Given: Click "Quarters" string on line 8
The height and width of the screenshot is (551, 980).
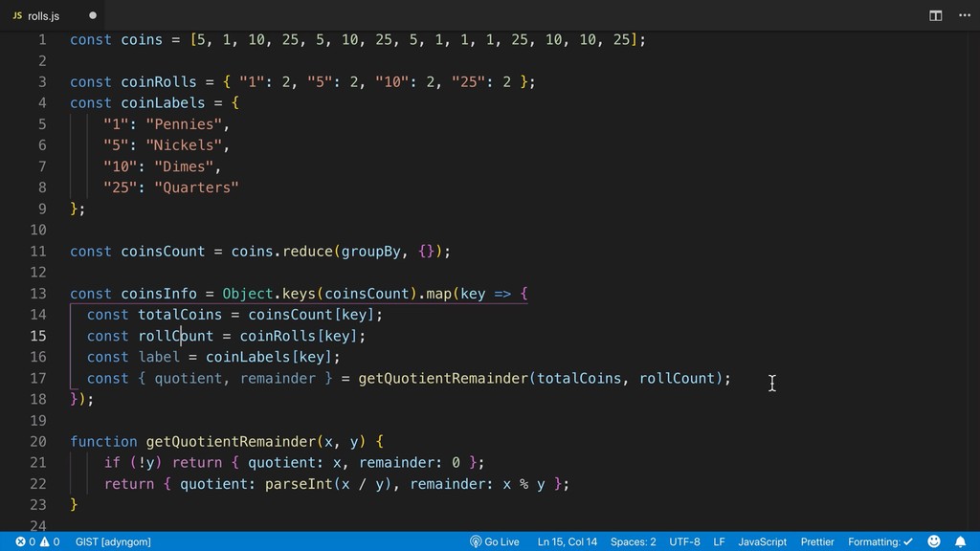Looking at the screenshot, I should point(196,188).
